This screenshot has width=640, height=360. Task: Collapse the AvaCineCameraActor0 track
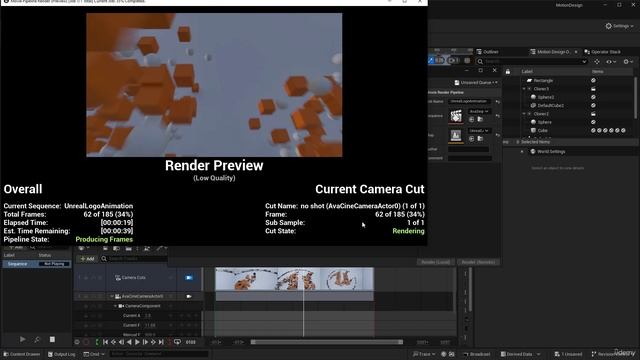click(112, 296)
